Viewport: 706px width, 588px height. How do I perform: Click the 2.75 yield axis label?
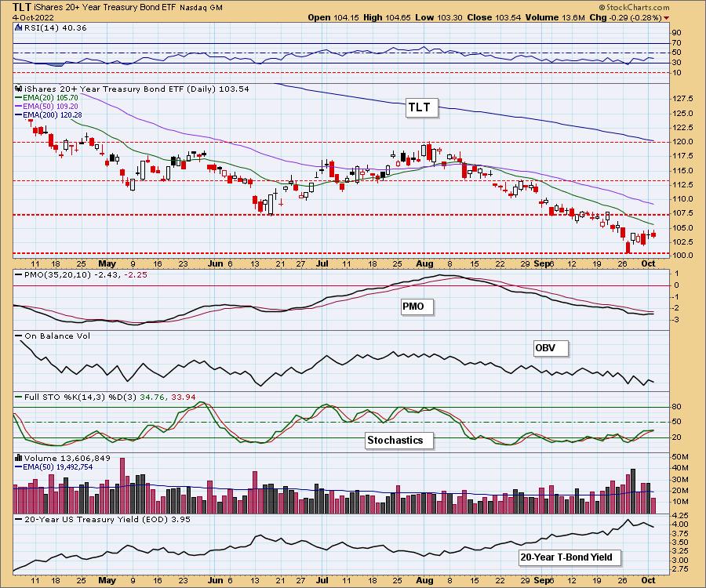[680, 569]
